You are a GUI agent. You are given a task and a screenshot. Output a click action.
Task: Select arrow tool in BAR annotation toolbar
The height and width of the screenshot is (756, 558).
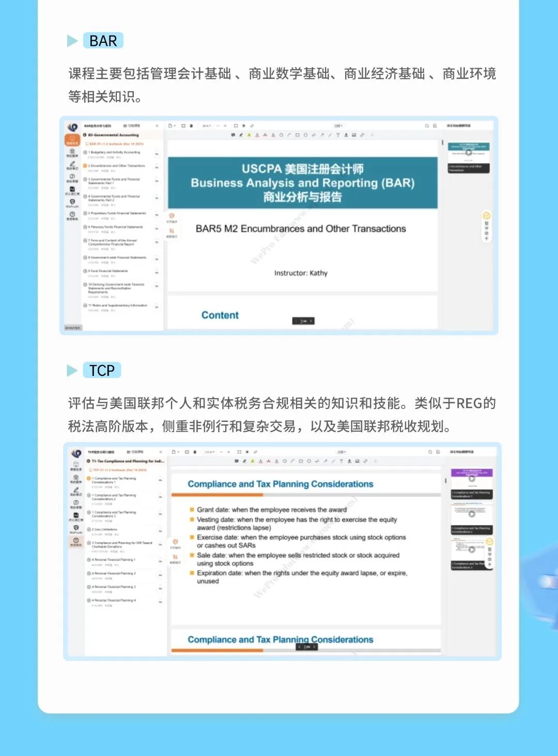[x=321, y=135]
